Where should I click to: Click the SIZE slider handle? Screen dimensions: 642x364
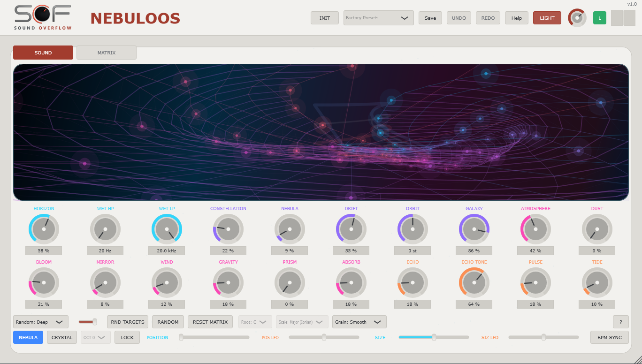[x=434, y=337]
